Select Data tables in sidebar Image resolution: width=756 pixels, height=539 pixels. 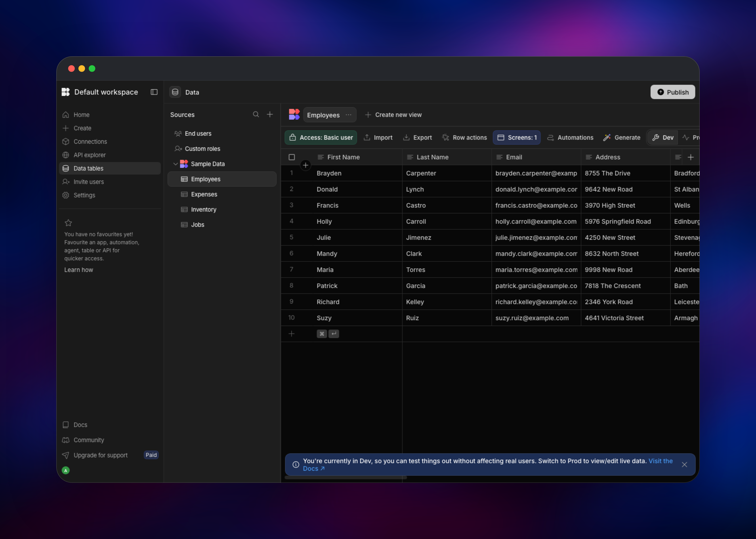click(110, 169)
